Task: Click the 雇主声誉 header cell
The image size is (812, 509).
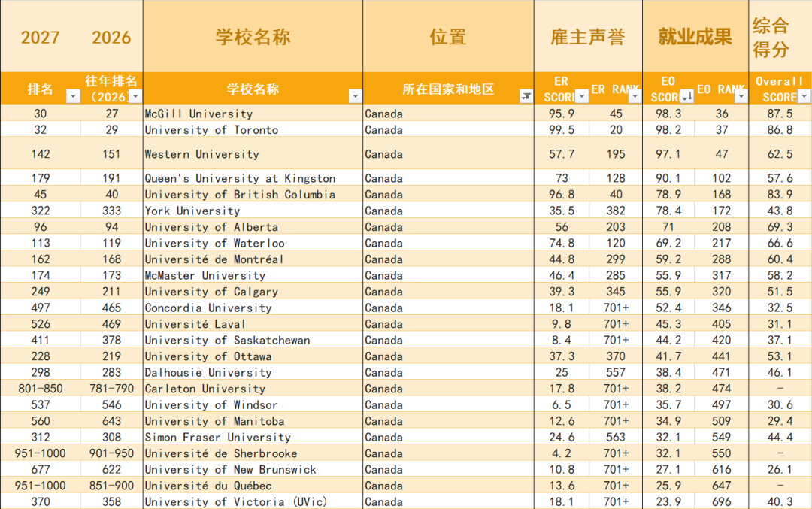Action: [588, 36]
